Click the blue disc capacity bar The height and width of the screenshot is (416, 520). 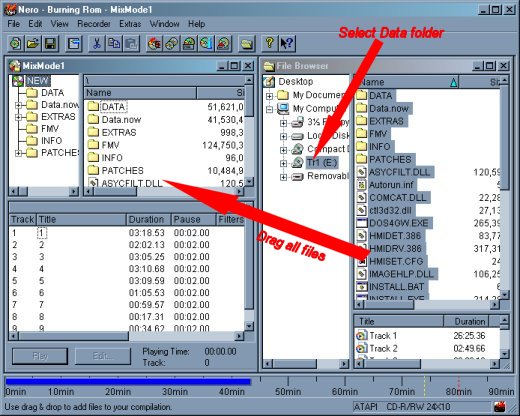coord(128,382)
